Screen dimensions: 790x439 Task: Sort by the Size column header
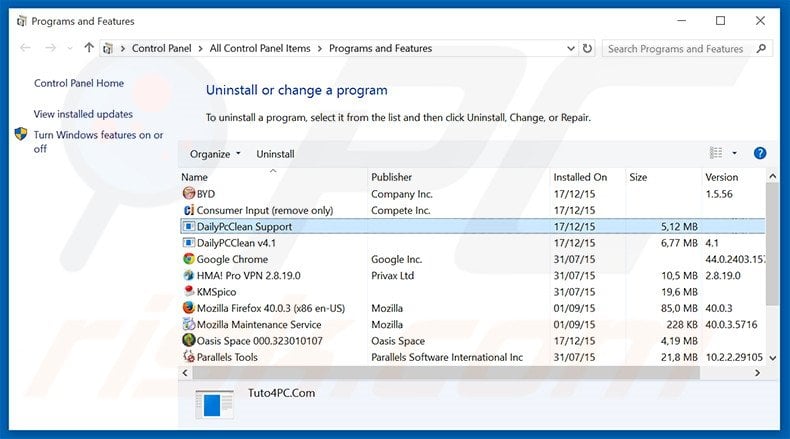coord(663,177)
